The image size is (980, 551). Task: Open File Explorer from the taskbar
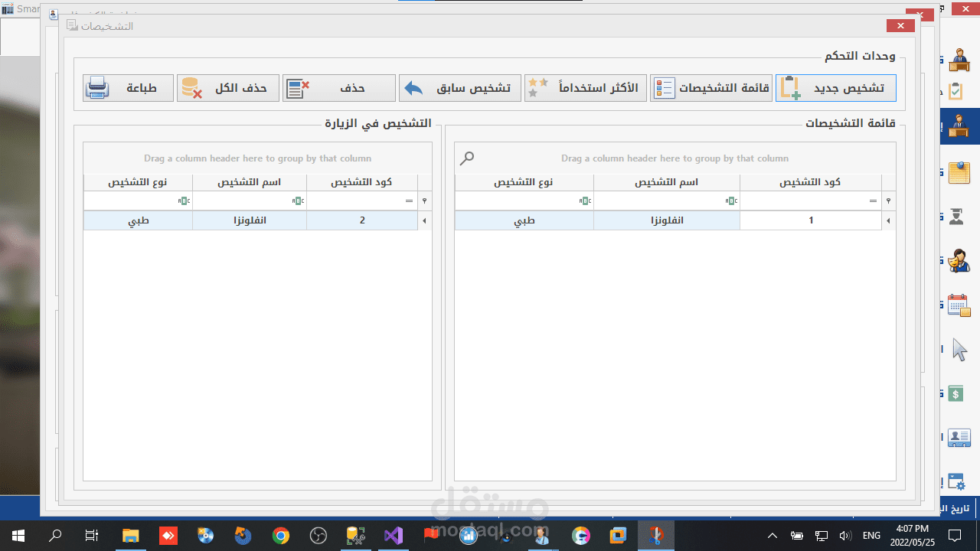[x=130, y=536]
